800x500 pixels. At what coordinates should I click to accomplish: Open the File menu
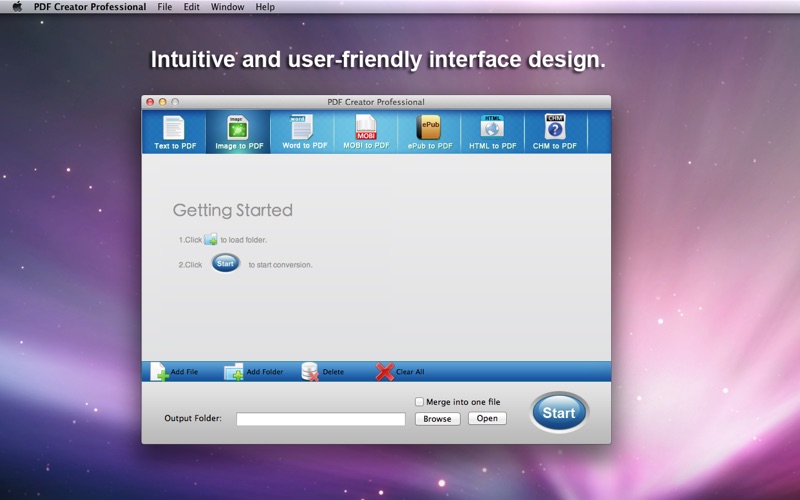coord(165,7)
